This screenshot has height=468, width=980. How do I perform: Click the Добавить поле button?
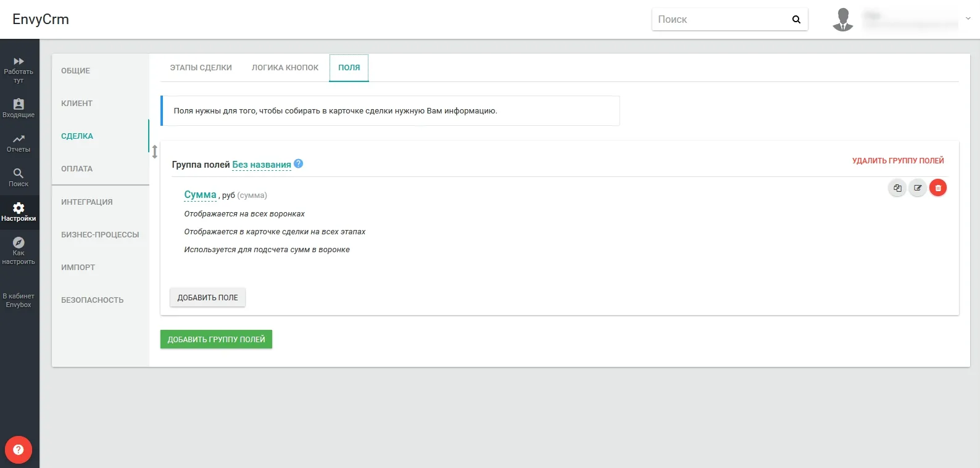coord(208,297)
